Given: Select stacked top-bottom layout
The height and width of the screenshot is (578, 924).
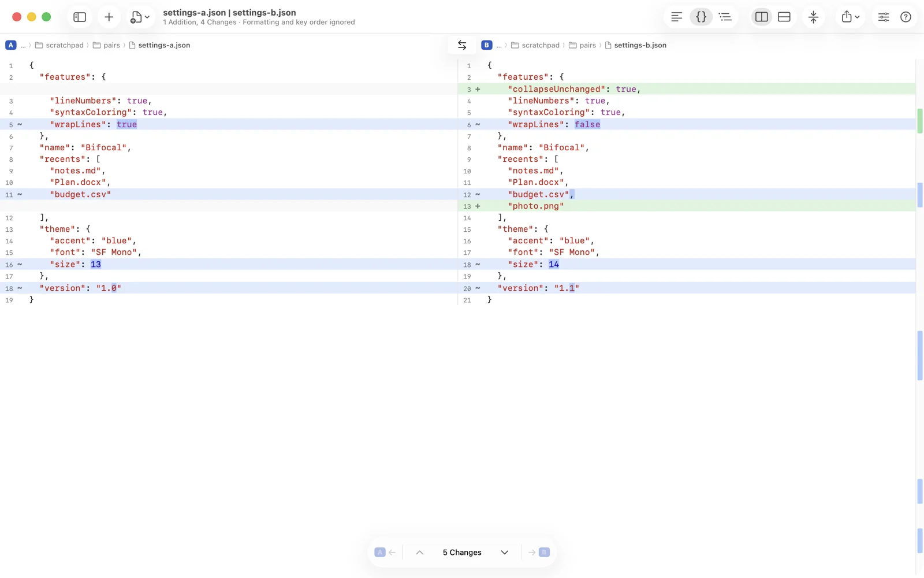Looking at the screenshot, I should click(784, 17).
